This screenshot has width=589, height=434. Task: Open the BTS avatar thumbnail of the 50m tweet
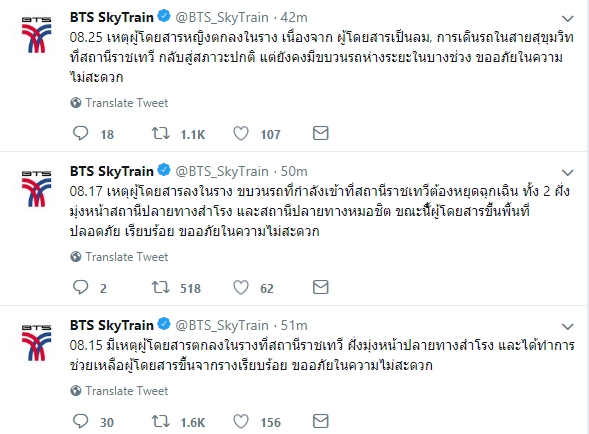pyautogui.click(x=36, y=188)
